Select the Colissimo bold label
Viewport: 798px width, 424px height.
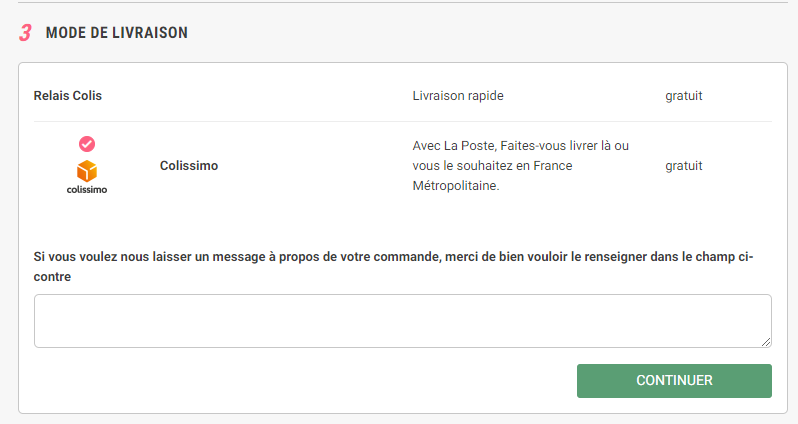coord(189,166)
